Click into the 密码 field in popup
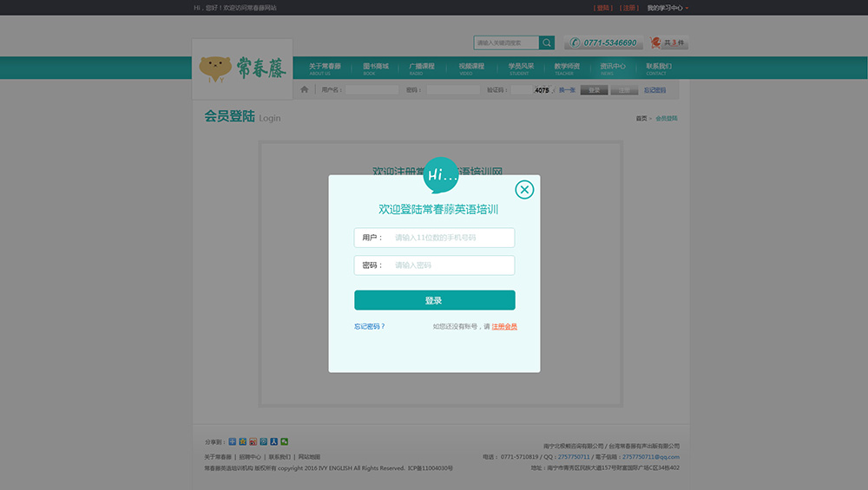This screenshot has height=490, width=868. (x=451, y=265)
